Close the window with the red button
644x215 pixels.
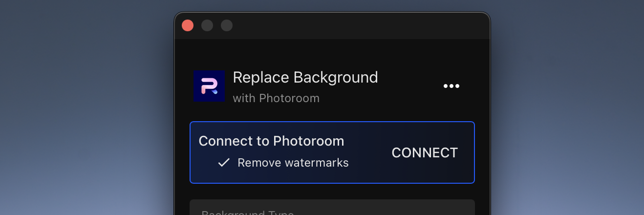tap(188, 25)
